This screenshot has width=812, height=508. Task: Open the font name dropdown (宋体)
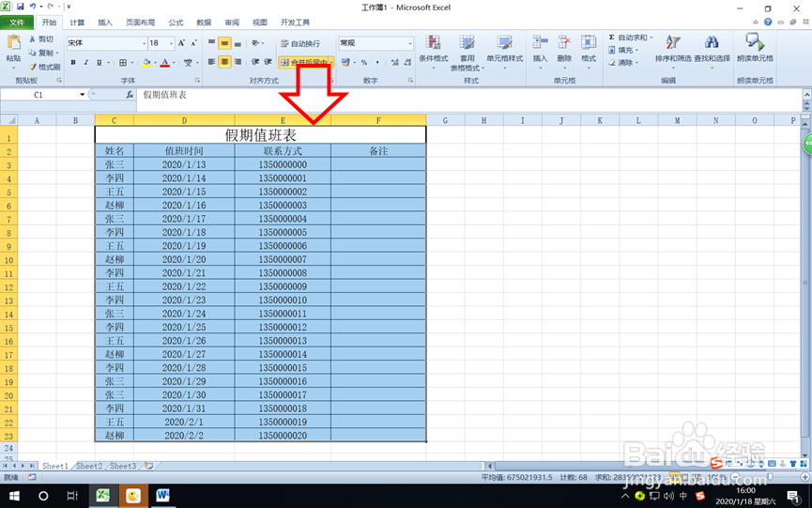pyautogui.click(x=144, y=43)
